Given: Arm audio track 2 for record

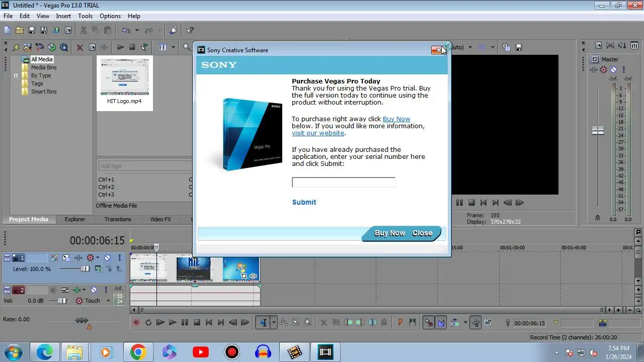Looking at the screenshot, I should coord(52,290).
